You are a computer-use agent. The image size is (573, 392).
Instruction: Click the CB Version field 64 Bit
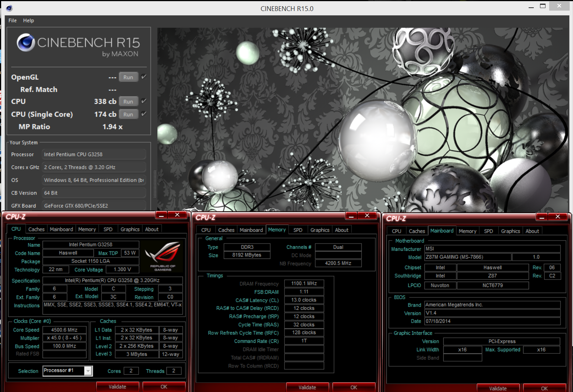pos(94,193)
